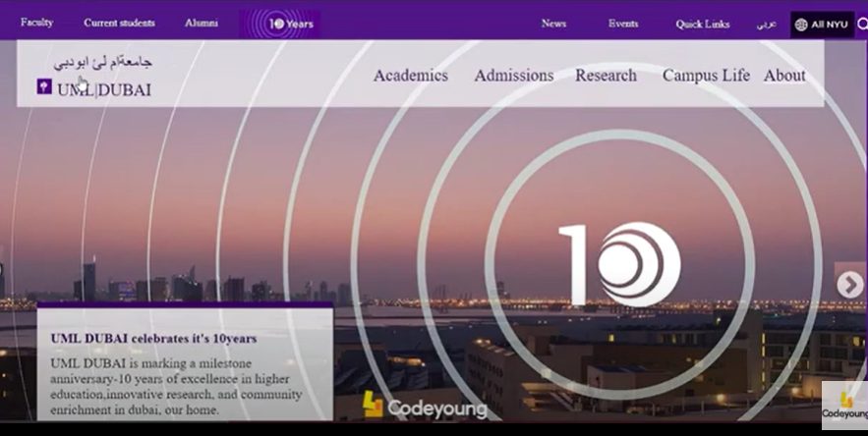This screenshot has width=868, height=436.
Task: Select Campus Life in navigation
Action: pyautogui.click(x=706, y=76)
